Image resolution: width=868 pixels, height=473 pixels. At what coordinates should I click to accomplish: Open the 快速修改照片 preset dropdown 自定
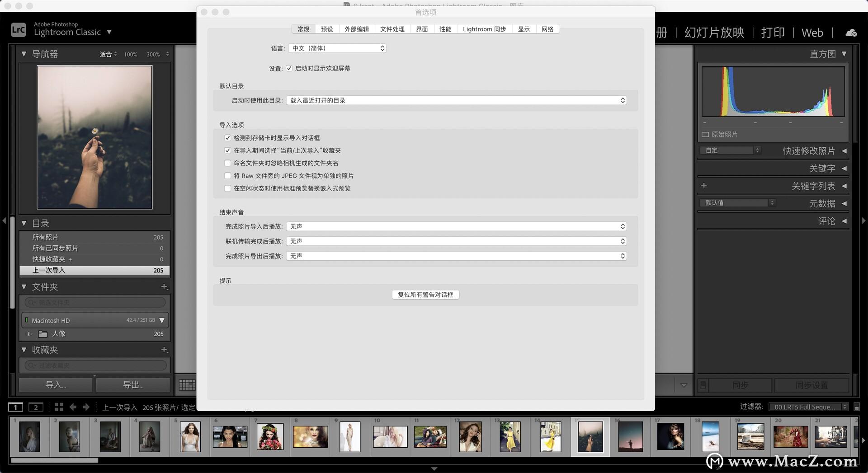click(730, 150)
